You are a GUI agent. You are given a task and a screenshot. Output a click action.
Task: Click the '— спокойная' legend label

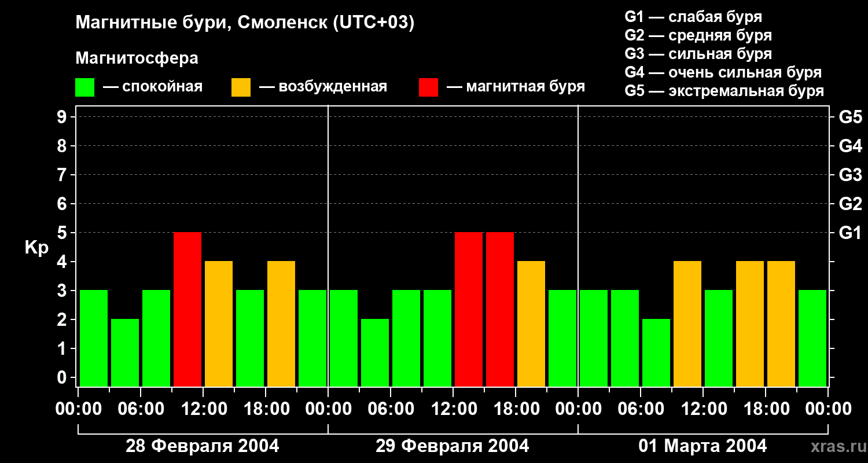(153, 87)
